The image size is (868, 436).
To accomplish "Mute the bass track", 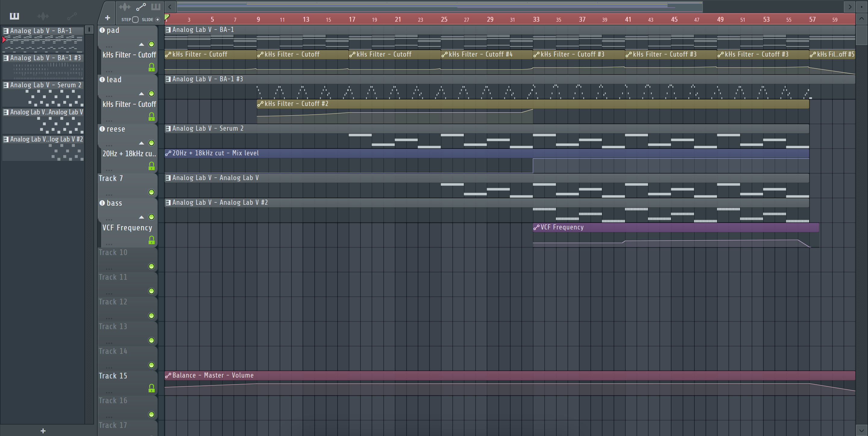I will tap(152, 217).
